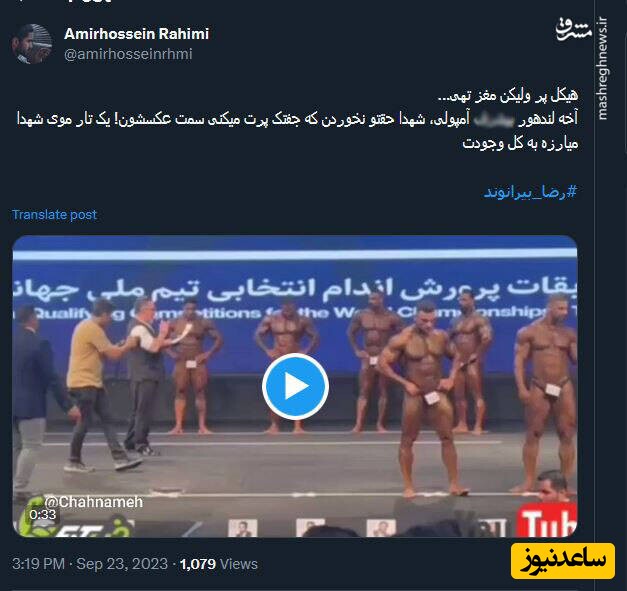Viewport: 627px width, 591px height.
Task: Click the 3:19 PM Sep 23, 2023 timestamp
Action: (90, 564)
